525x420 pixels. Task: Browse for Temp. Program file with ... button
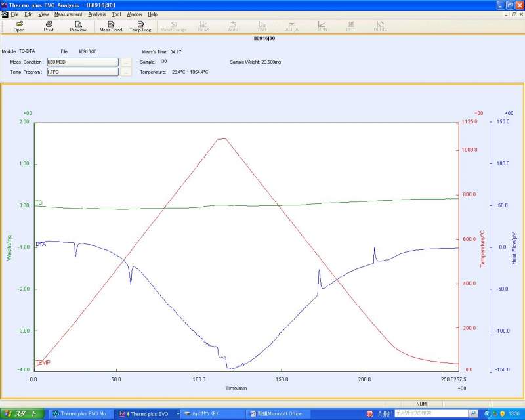tap(127, 72)
